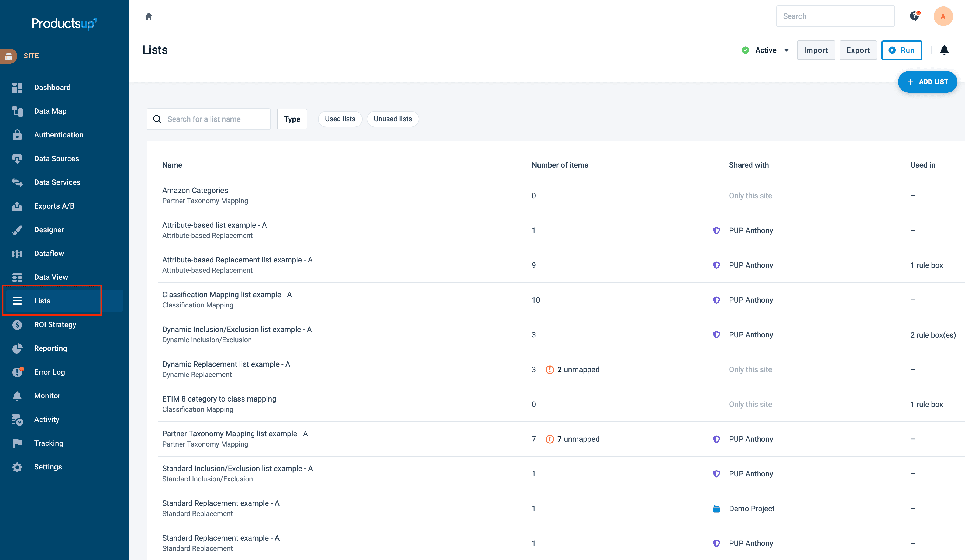Screen dimensions: 965x560
Task: Select ROI Strategy in the sidebar
Action: click(x=55, y=324)
